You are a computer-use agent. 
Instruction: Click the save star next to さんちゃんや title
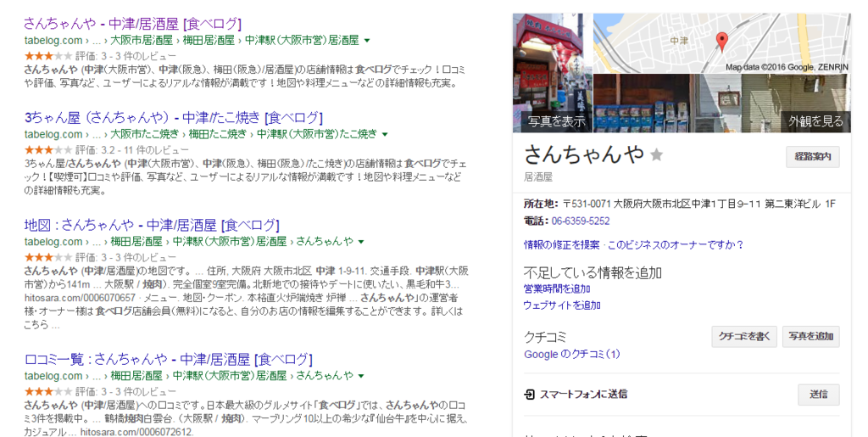click(657, 154)
